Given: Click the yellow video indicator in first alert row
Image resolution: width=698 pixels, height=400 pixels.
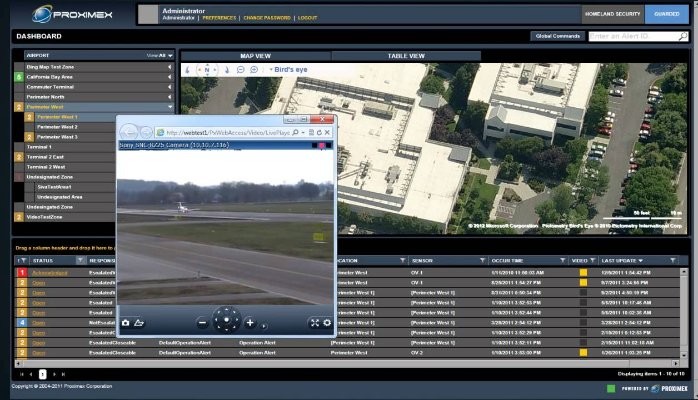Looking at the screenshot, I should pyautogui.click(x=583, y=272).
